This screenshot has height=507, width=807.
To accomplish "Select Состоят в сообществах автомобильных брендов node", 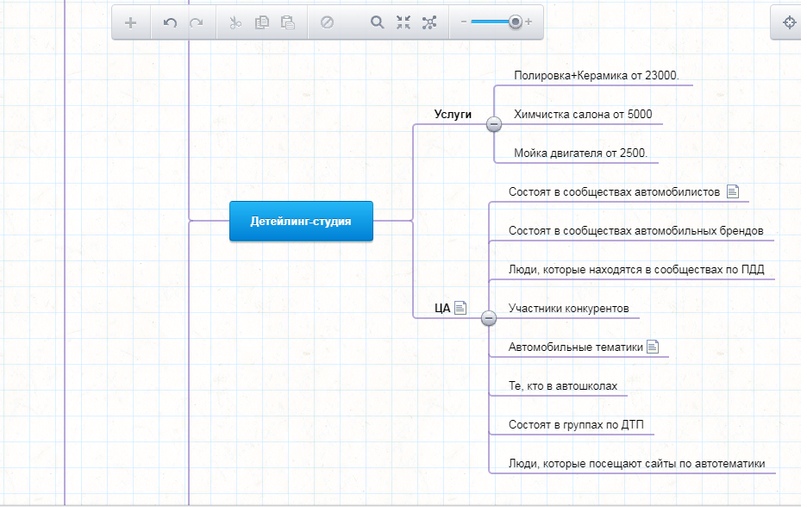I will (636, 231).
